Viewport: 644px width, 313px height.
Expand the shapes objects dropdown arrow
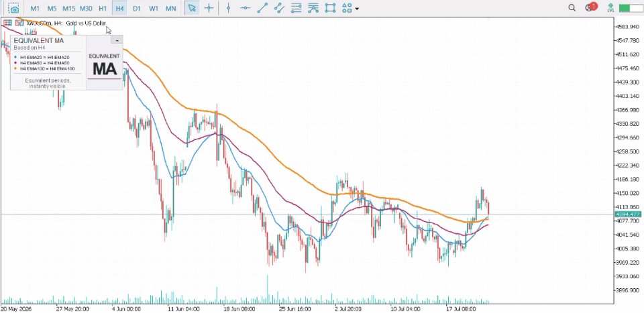coord(356,9)
